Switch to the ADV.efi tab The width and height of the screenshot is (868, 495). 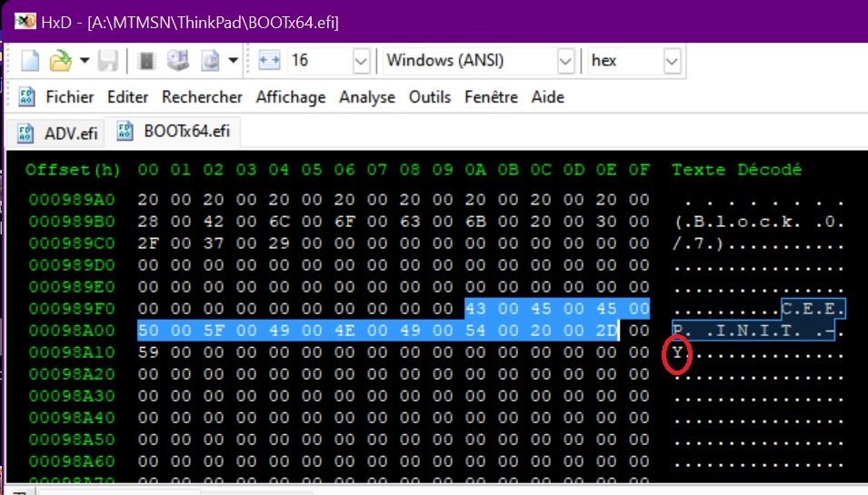[x=57, y=134]
